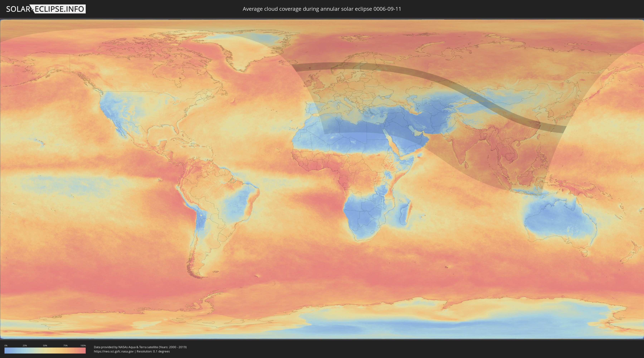This screenshot has height=358, width=644.
Task: Open the neo.sci.gsfc.nasa.gov URL text
Action: pyautogui.click(x=114, y=352)
